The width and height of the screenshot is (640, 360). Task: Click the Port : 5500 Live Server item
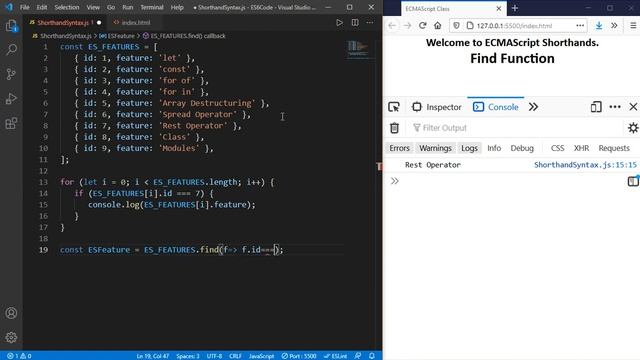tap(299, 356)
